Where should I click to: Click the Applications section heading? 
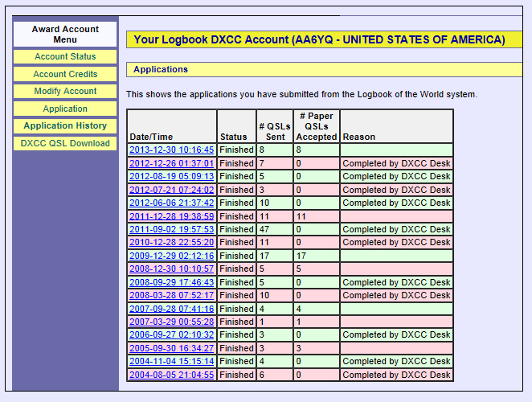point(324,69)
